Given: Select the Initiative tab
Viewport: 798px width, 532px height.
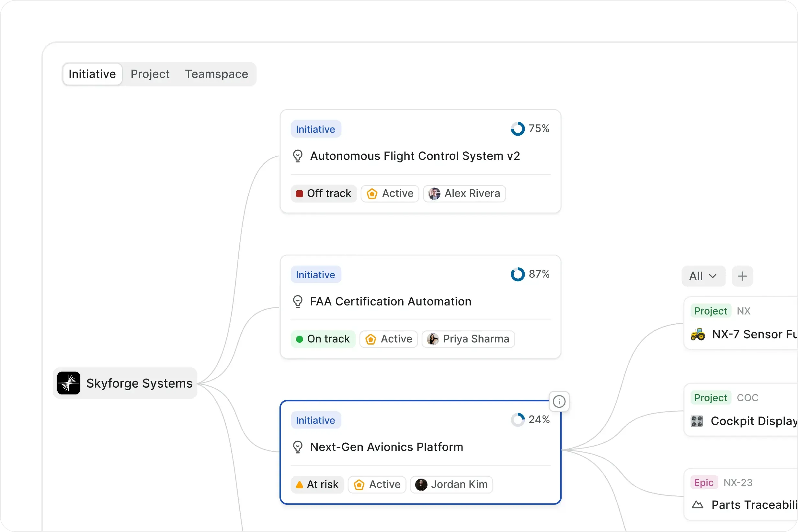Looking at the screenshot, I should click(x=92, y=74).
